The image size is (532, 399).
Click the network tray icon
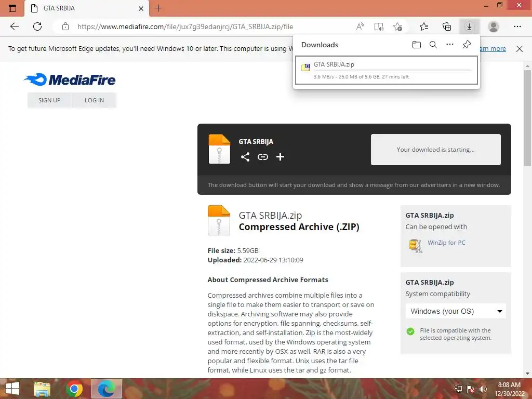[458, 389]
